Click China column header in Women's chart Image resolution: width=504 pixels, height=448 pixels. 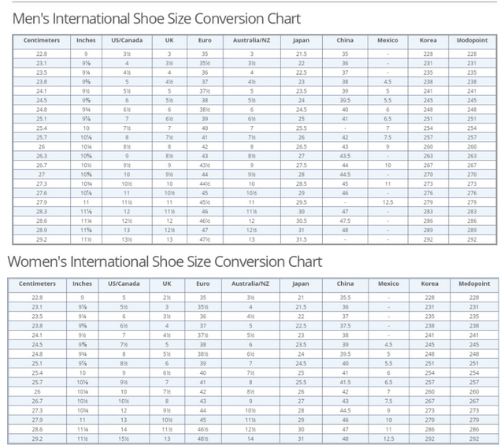(x=345, y=283)
